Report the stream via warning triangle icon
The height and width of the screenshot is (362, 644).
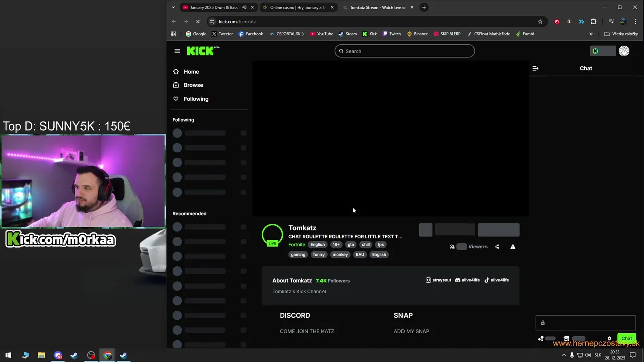[513, 247]
